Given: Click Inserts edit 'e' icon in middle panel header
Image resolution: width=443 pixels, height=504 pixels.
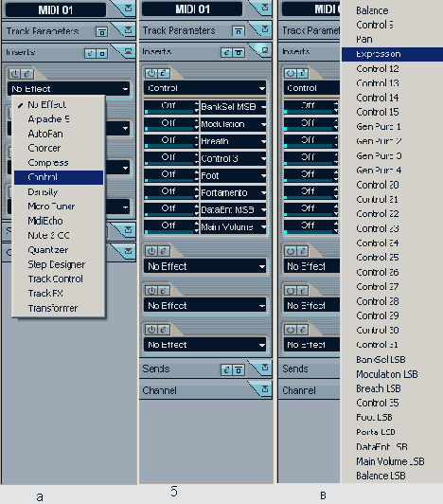Looking at the screenshot, I should point(227,52).
